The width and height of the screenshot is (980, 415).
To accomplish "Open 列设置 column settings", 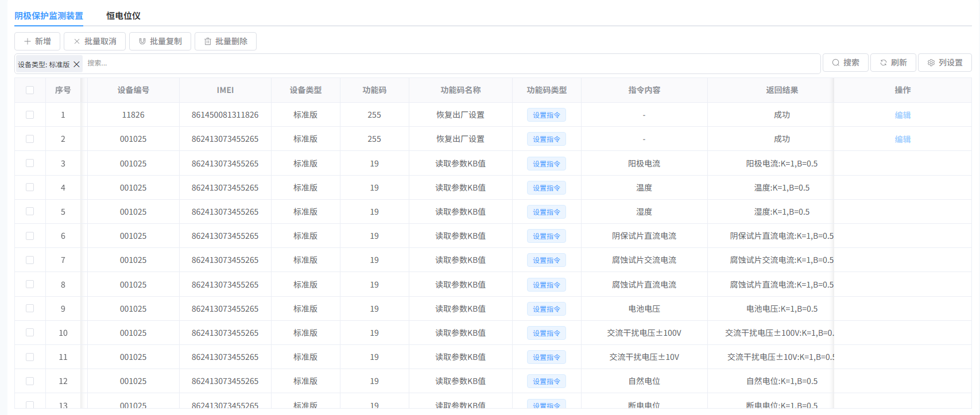I will tap(945, 63).
